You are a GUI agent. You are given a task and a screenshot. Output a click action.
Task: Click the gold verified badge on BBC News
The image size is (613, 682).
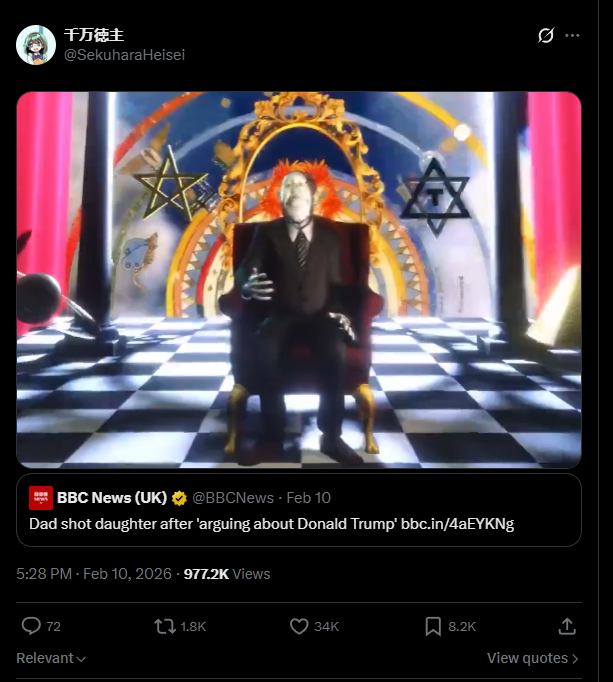(180, 497)
